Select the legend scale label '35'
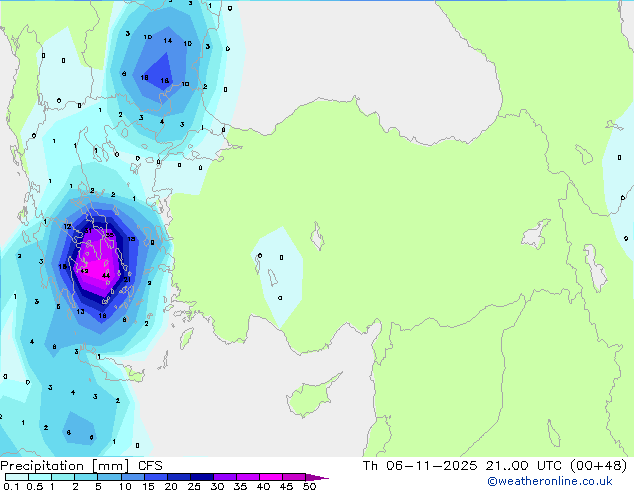 tap(240, 486)
